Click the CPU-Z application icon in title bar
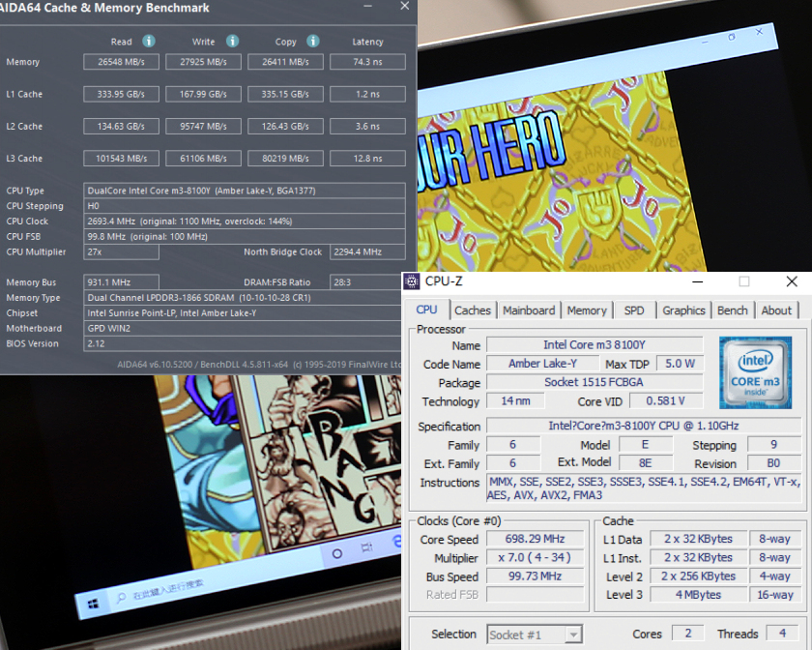 click(x=412, y=281)
